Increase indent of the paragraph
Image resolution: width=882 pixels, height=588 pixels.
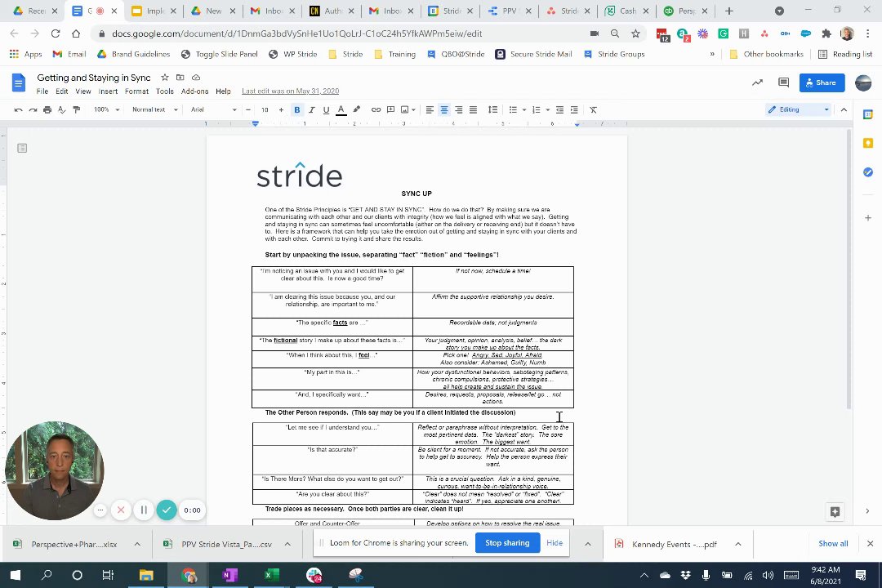tap(574, 109)
